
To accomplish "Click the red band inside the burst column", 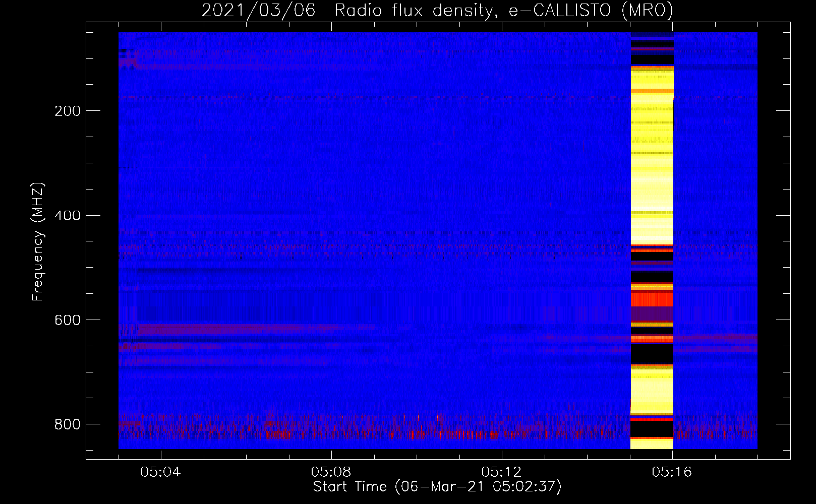I will click(652, 299).
